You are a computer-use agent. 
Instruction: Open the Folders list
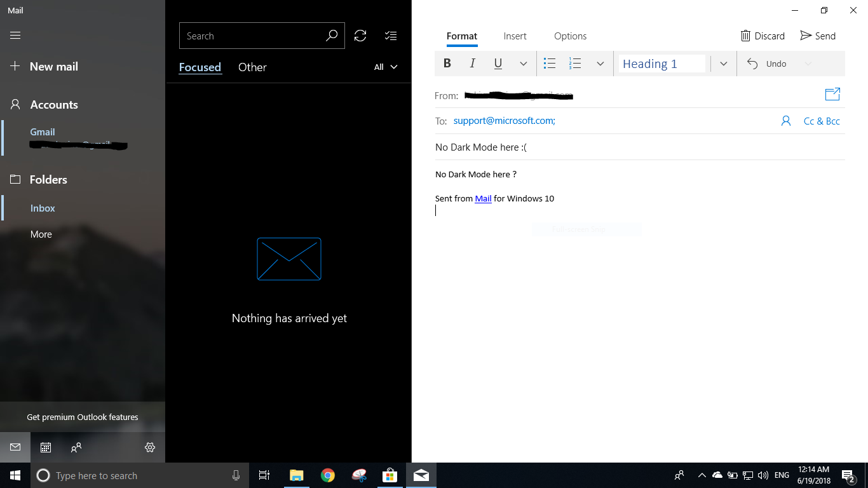pos(39,180)
